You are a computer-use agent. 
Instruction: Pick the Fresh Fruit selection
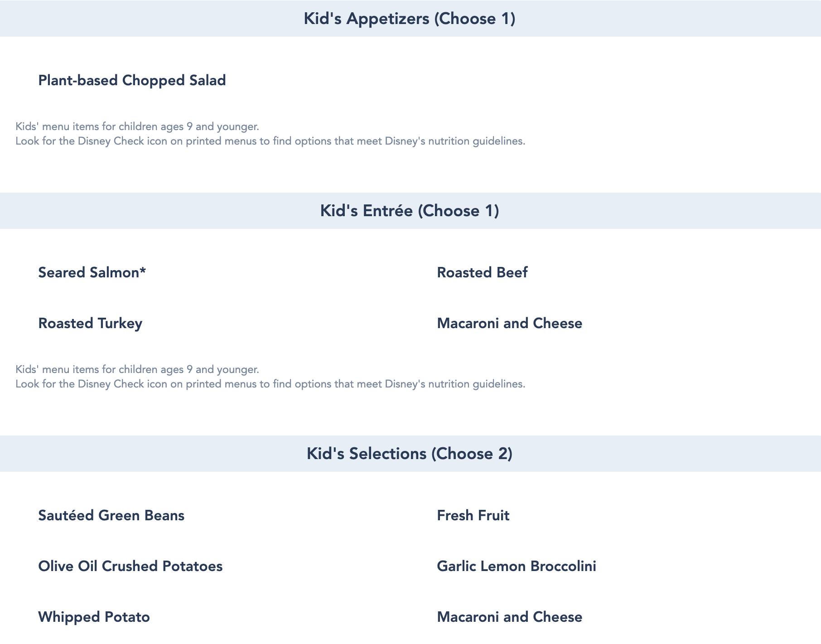click(x=473, y=515)
